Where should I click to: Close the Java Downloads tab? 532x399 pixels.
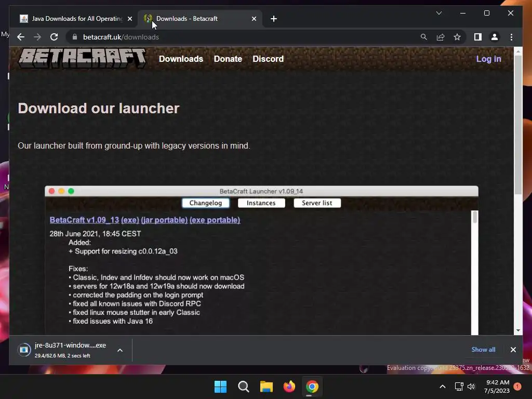tap(129, 19)
